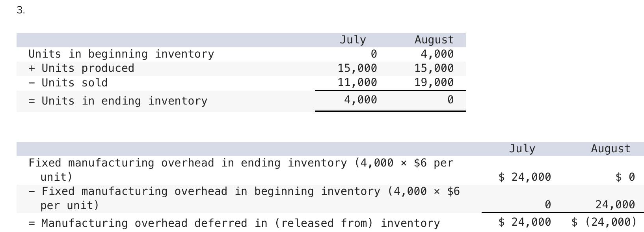Click the August units sold value 19,000
Image resolution: width=644 pixels, height=232 pixels.
[434, 82]
